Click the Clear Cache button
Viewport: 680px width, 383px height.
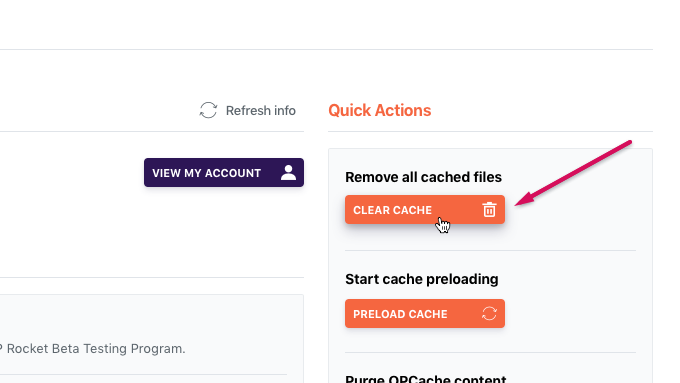425,210
